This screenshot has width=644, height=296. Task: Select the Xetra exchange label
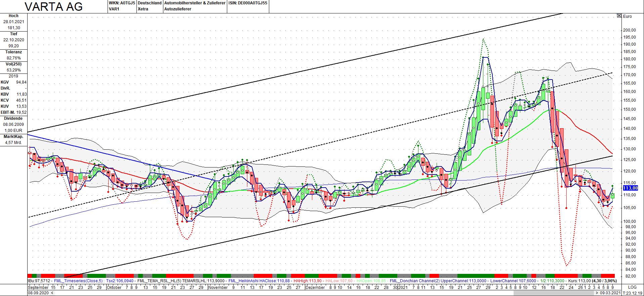pos(143,9)
